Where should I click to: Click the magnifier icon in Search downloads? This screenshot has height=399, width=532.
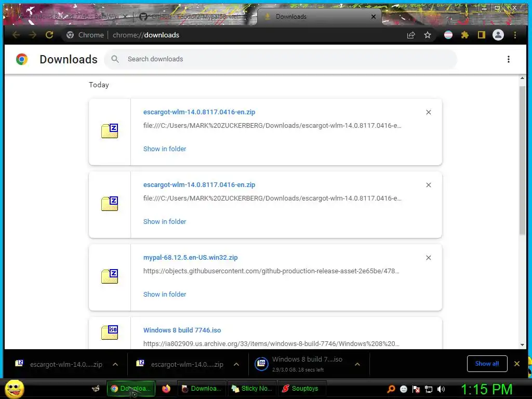115,59
